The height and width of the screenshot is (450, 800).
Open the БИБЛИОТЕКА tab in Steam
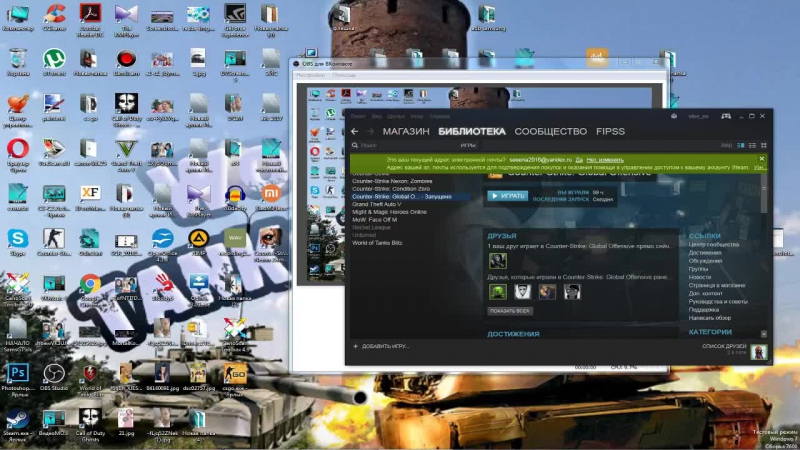pos(472,132)
